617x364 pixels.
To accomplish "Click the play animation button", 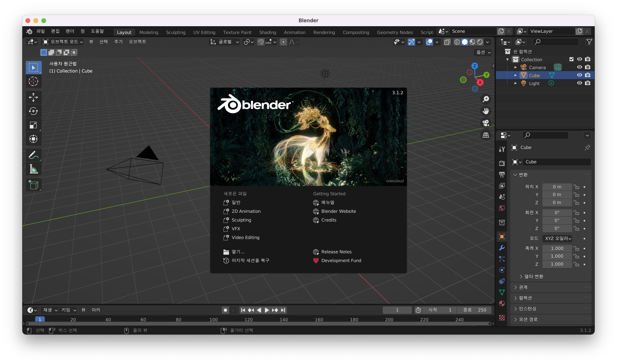I will (267, 310).
